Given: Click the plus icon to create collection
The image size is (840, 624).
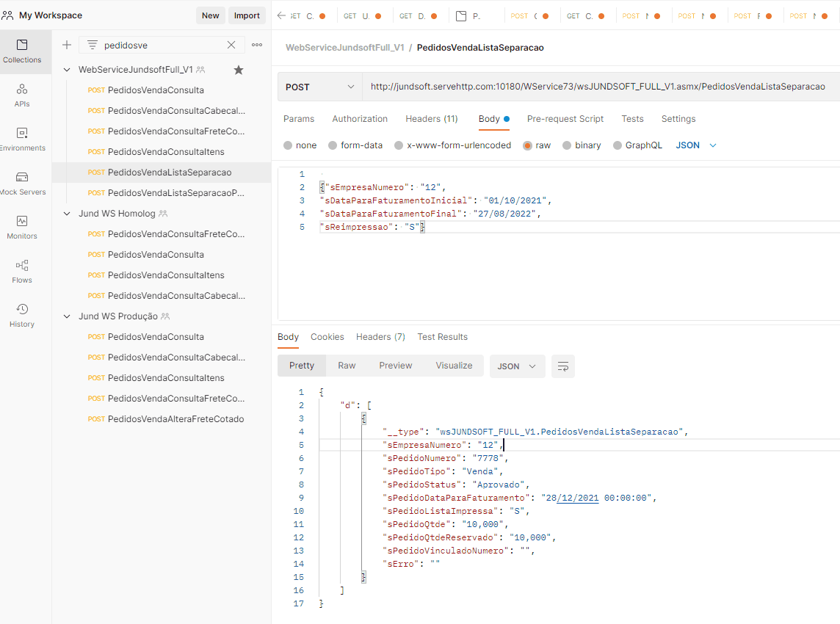Looking at the screenshot, I should point(67,45).
